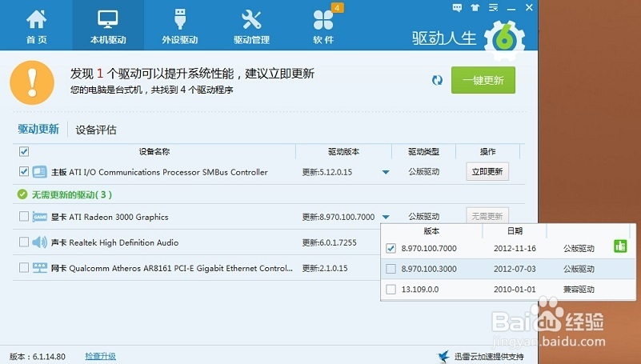641x364 pixels.
Task: Open the skin shirt icon
Action: pyautogui.click(x=475, y=8)
